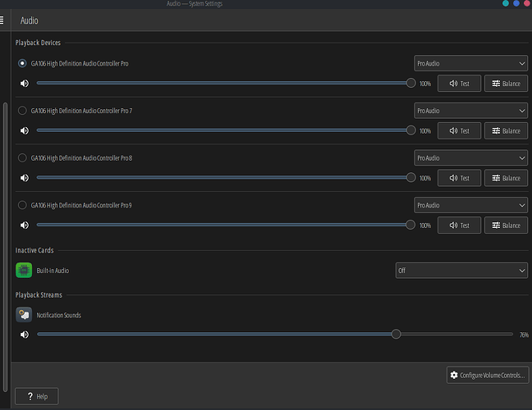Image resolution: width=532 pixels, height=410 pixels.
Task: Test the Controller Pro9 device
Action: coord(459,225)
